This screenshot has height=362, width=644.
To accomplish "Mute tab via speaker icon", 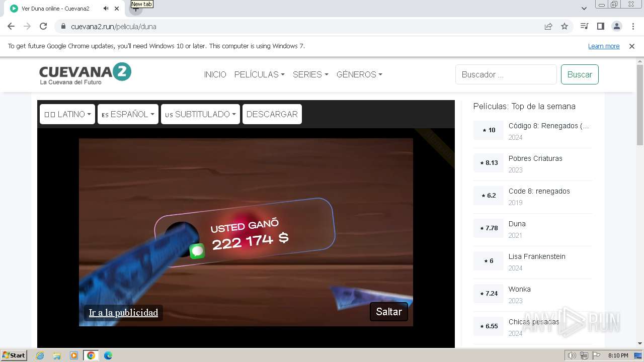I will pyautogui.click(x=106, y=9).
